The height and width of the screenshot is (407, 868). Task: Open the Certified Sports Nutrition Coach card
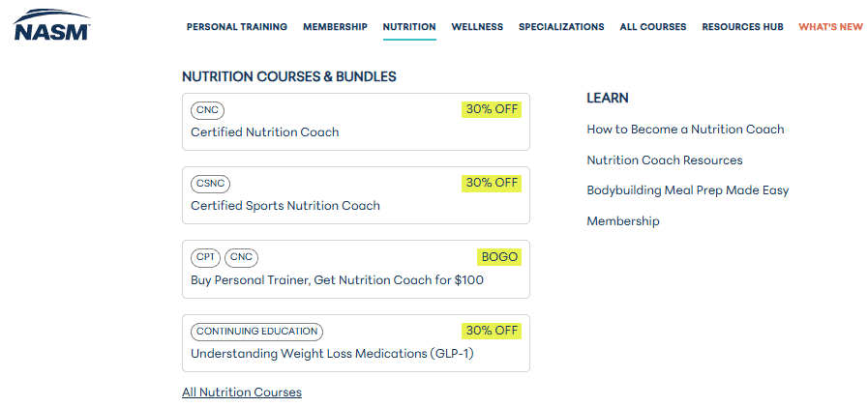pyautogui.click(x=356, y=195)
